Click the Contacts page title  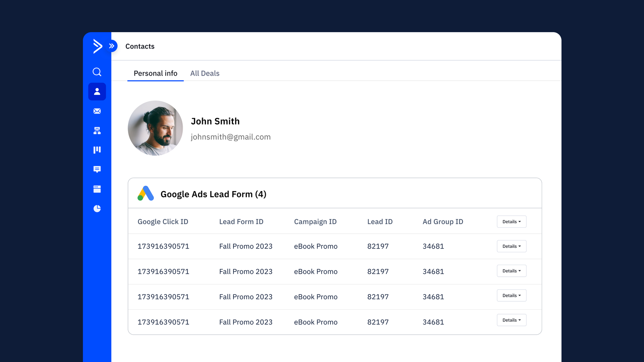[x=140, y=46]
